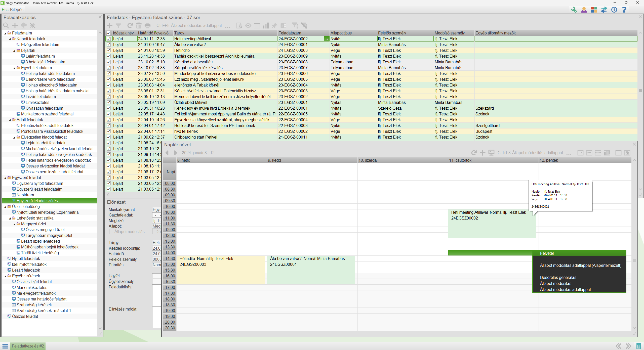The height and width of the screenshot is (350, 644).
Task: Select Besorolás generálás from context menu
Action: 558,277
